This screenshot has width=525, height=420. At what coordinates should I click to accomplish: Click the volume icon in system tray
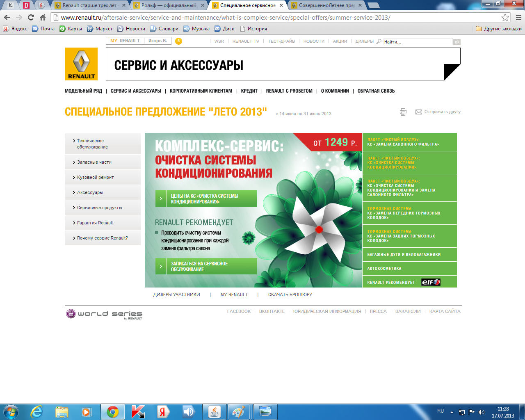(x=482, y=412)
